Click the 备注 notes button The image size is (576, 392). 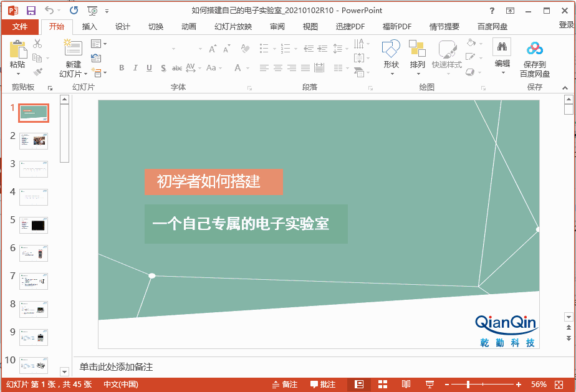pos(287,385)
